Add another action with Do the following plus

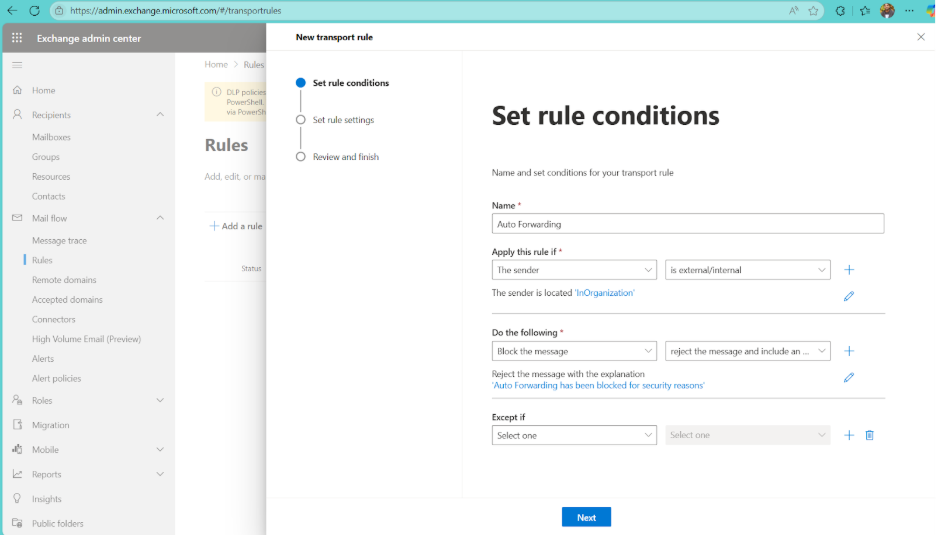click(849, 351)
